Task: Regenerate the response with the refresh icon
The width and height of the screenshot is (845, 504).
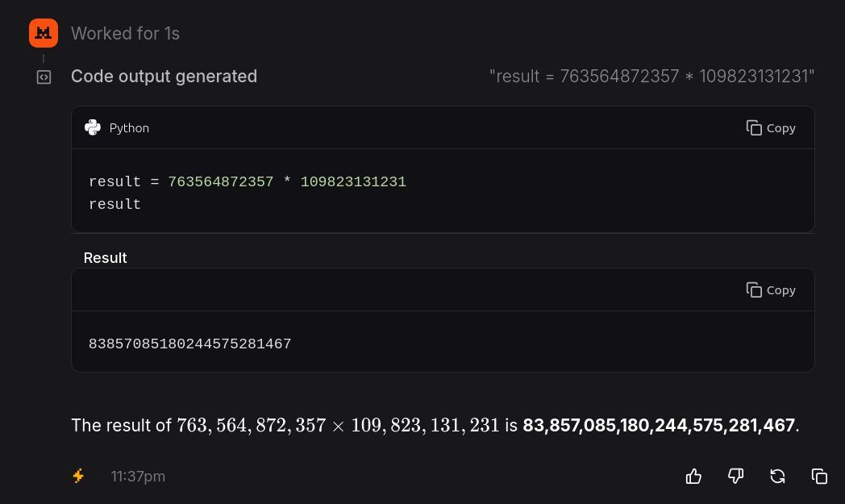Action: pos(777,477)
